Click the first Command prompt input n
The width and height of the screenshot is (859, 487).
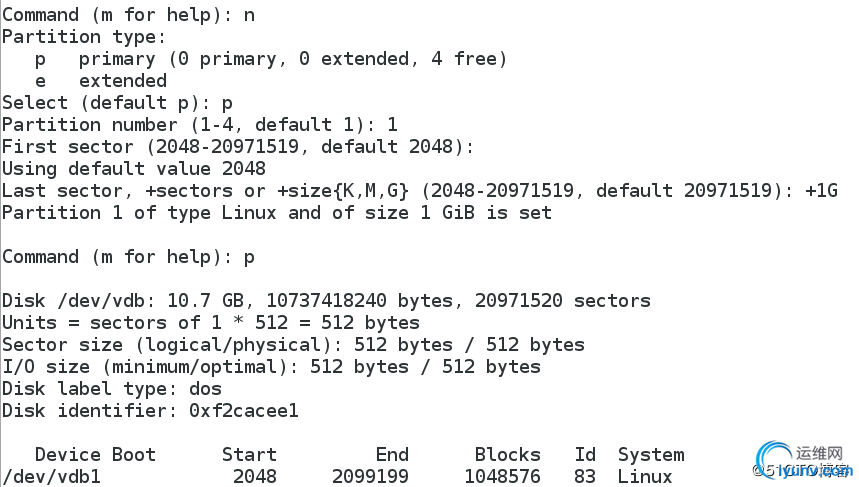[249, 15]
